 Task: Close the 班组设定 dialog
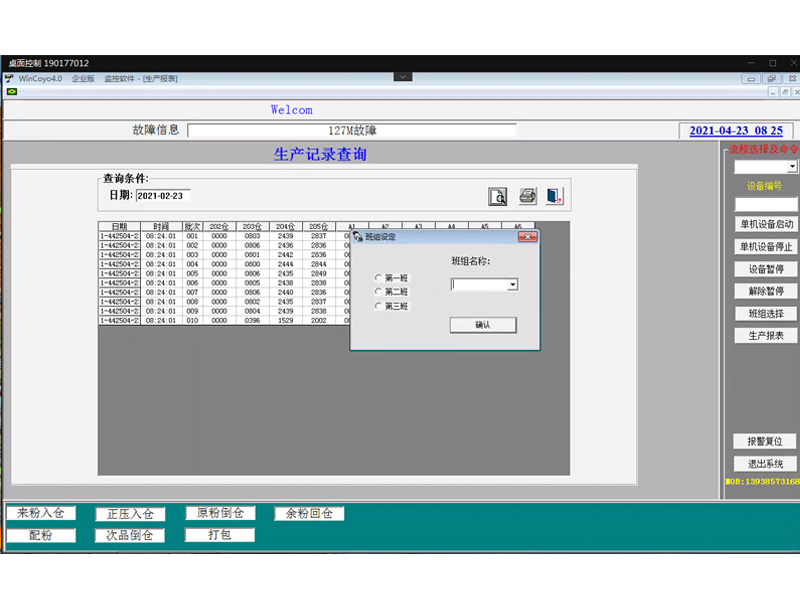[x=528, y=237]
